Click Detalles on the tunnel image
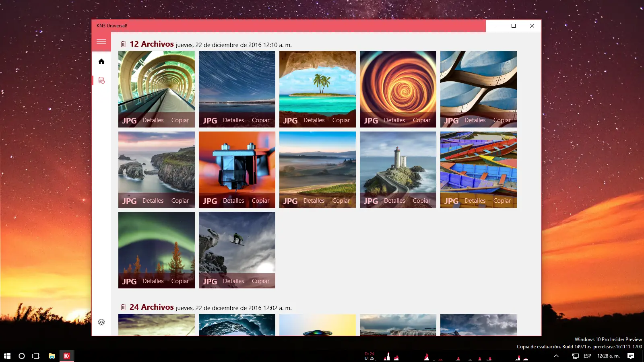Image resolution: width=644 pixels, height=362 pixels. click(x=153, y=120)
